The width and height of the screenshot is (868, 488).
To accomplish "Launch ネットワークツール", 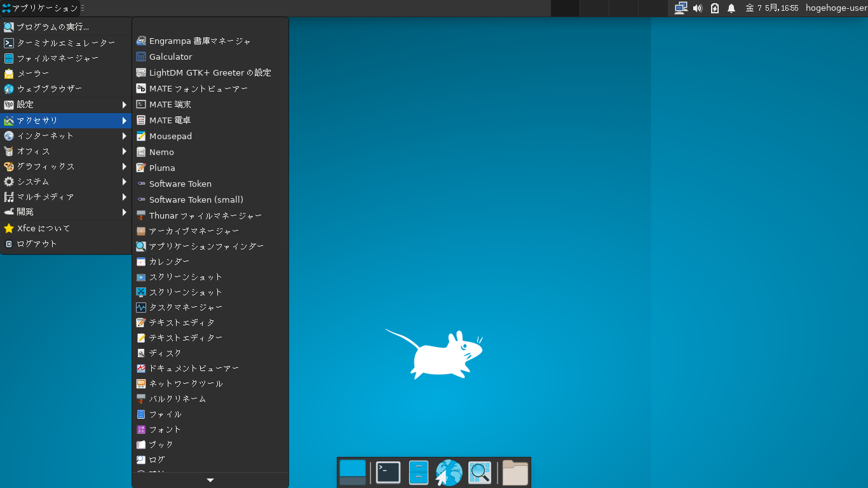I will (210, 383).
